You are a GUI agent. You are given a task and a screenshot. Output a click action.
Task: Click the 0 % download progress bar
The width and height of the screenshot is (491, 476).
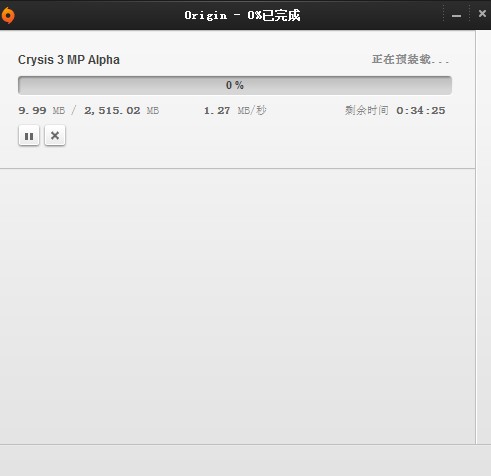pyautogui.click(x=235, y=85)
